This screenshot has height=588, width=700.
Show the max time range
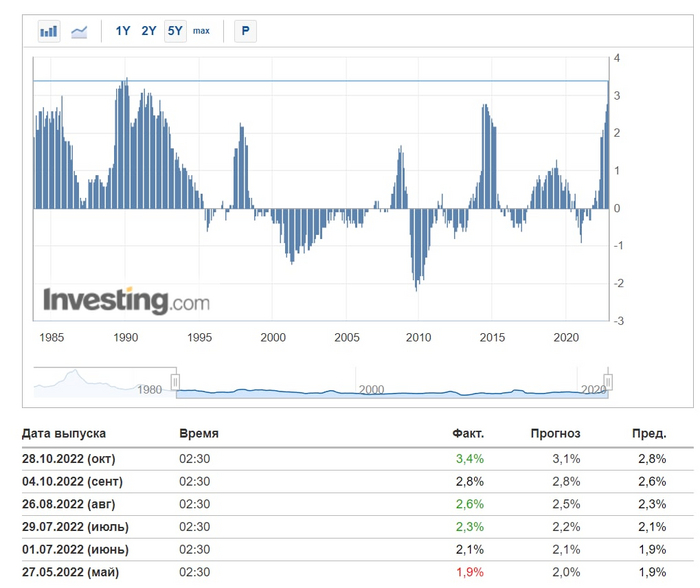pos(201,31)
